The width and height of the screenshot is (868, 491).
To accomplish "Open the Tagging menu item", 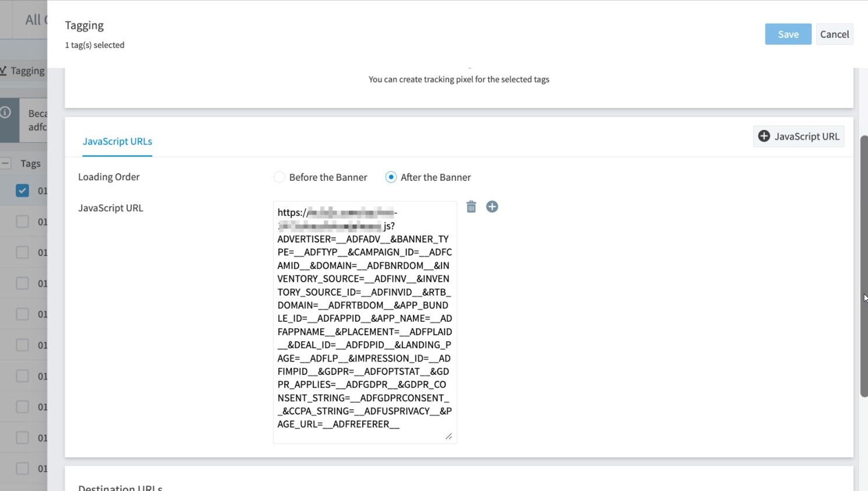I will tap(26, 70).
